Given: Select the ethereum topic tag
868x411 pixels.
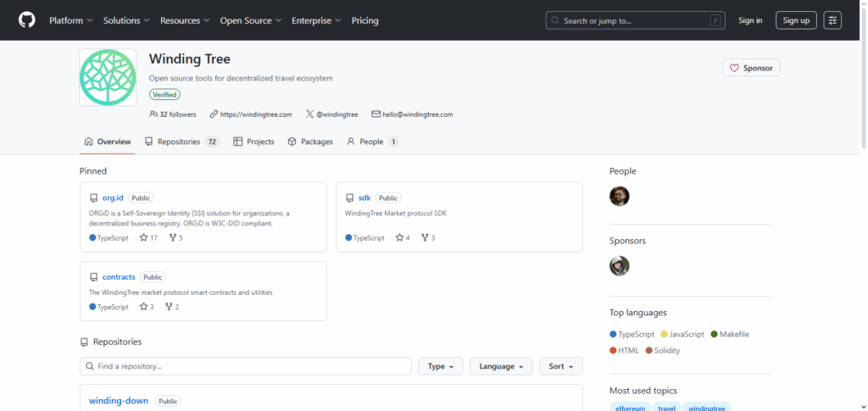Looking at the screenshot, I should pos(631,408).
